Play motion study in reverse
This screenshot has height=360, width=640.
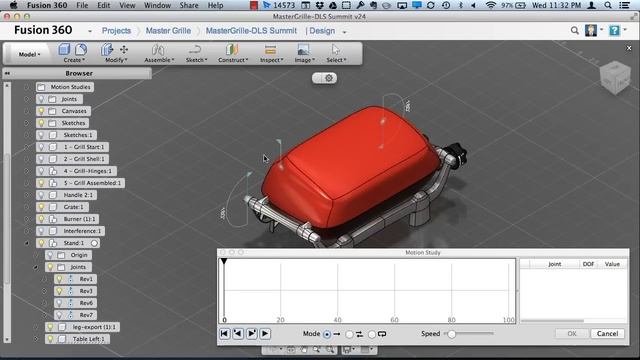[x=238, y=333]
